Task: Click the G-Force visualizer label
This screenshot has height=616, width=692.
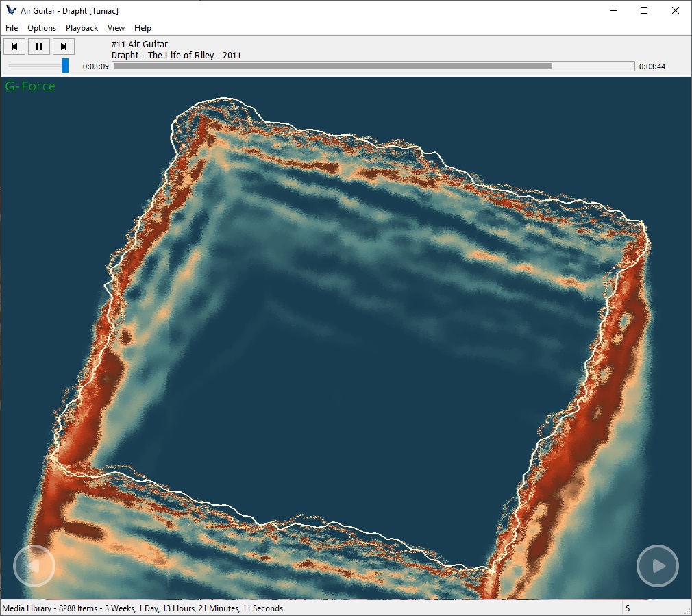Action: 30,86
